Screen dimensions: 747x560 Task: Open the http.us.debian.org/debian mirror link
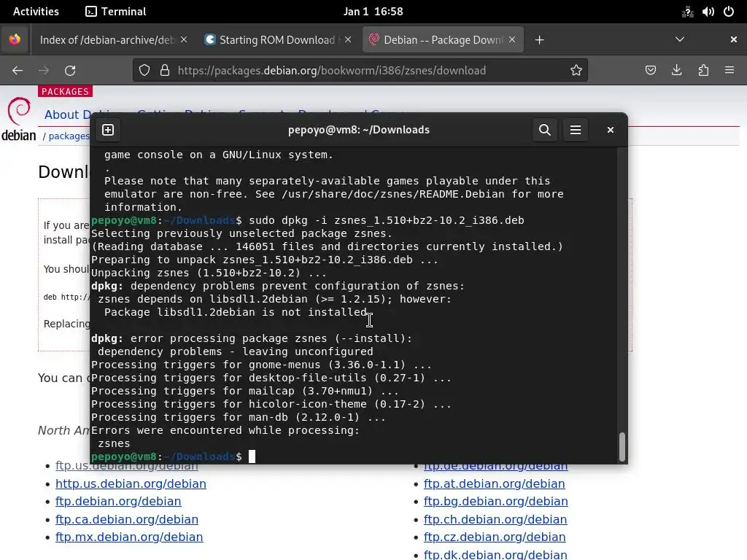(131, 483)
